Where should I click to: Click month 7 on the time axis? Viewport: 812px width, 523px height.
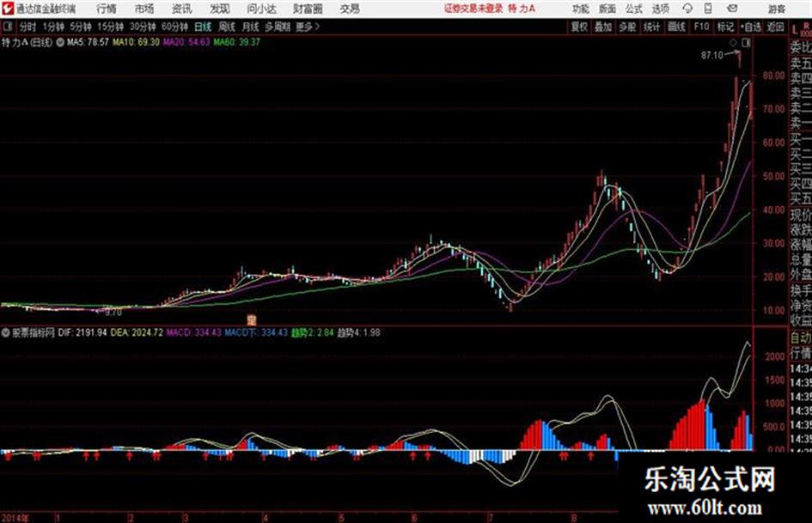[x=490, y=518]
